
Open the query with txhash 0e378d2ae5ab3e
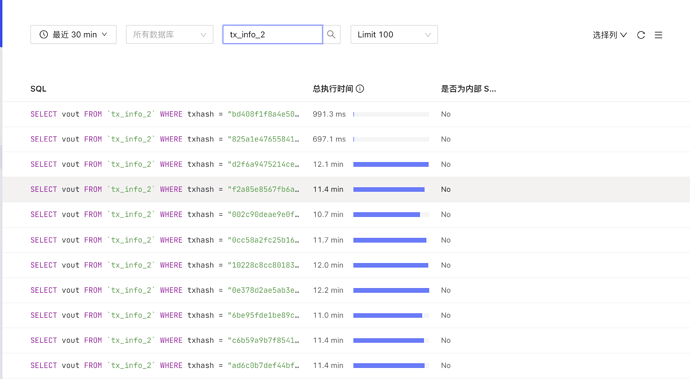(x=165, y=290)
